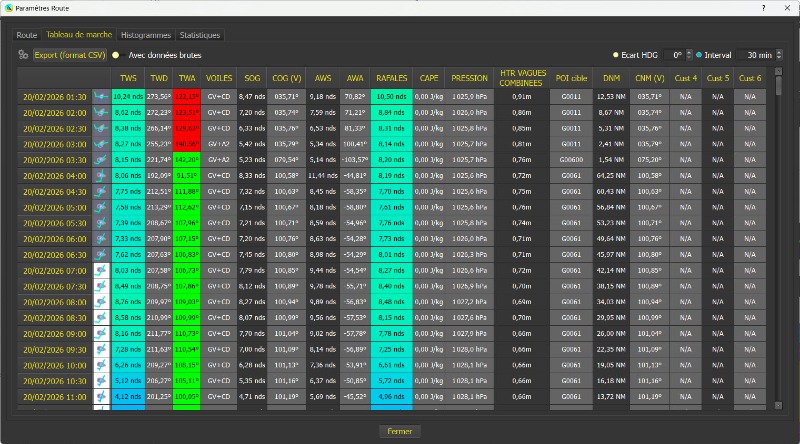The height and width of the screenshot is (444, 800).
Task: Click the table's vertical scrollbar
Action: point(778,240)
